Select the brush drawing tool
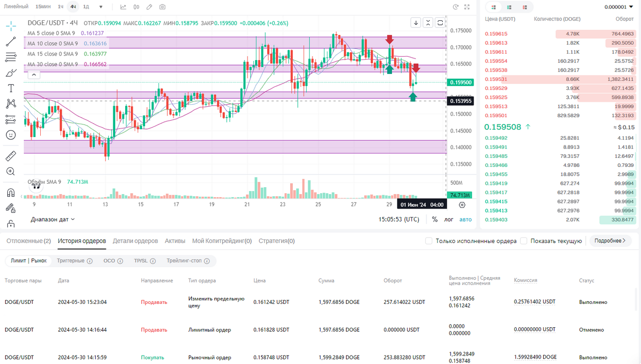This screenshot has width=641, height=364. (10, 73)
